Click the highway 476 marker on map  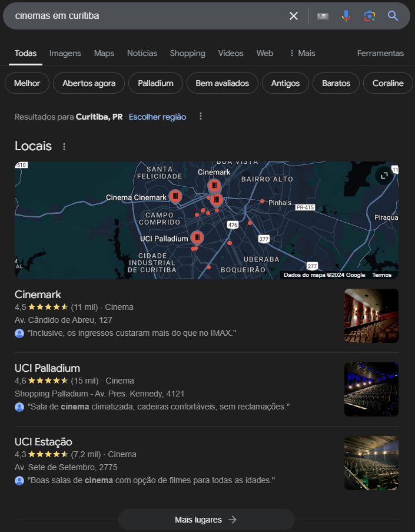click(233, 225)
